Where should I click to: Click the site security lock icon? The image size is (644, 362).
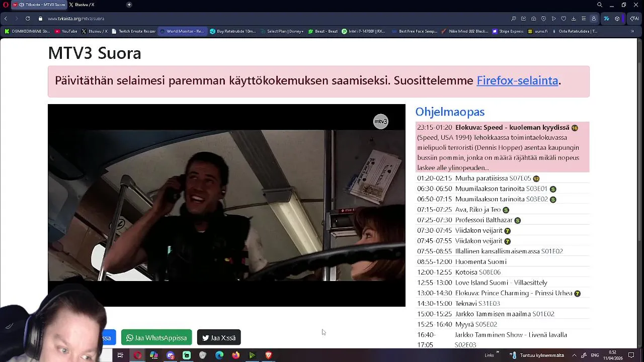(40, 19)
